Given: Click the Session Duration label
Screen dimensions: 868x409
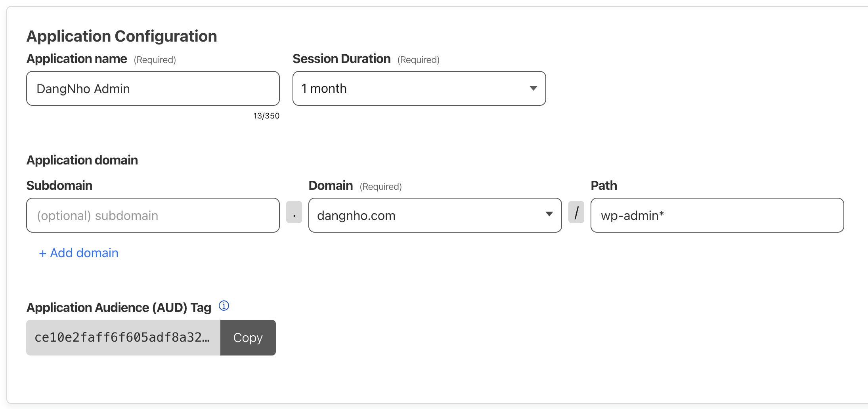Looking at the screenshot, I should coord(342,59).
